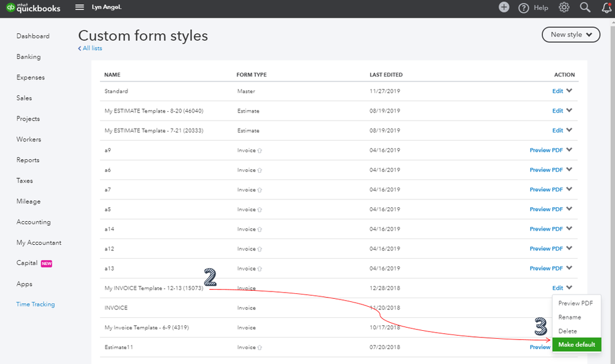Image resolution: width=615 pixels, height=364 pixels.
Task: Open Time Tracking in the sidebar
Action: click(36, 304)
